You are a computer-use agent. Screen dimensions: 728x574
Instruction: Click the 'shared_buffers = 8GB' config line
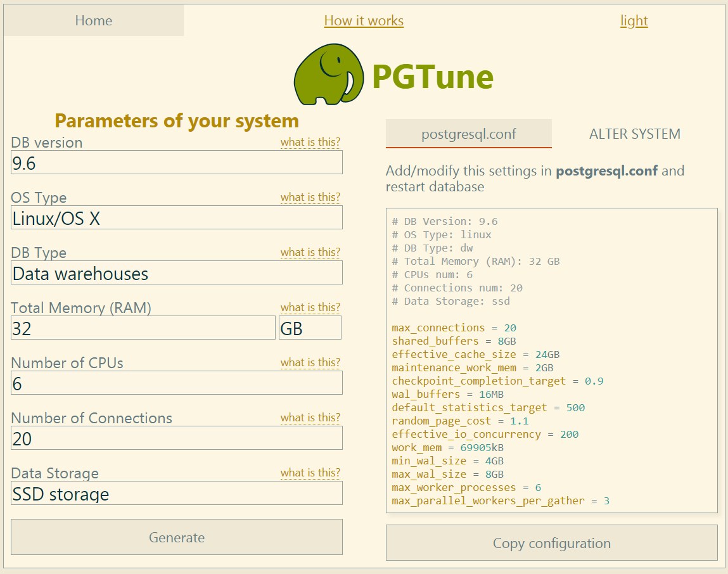pyautogui.click(x=454, y=341)
